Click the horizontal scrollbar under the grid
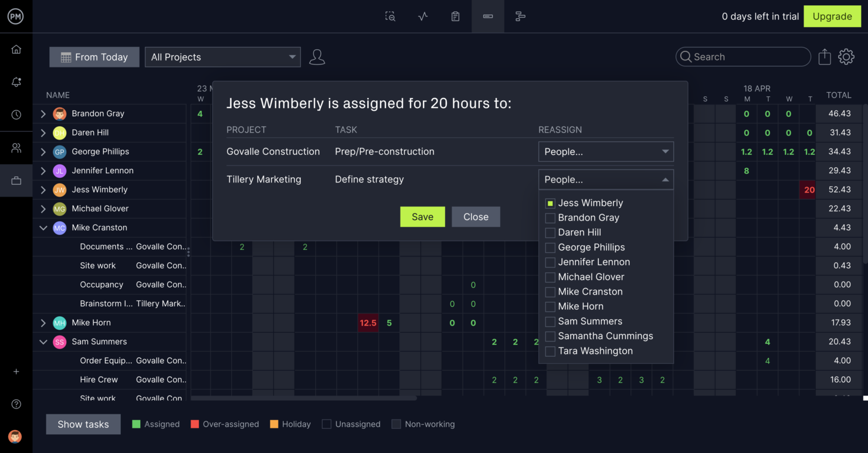The image size is (868, 453). (x=304, y=398)
